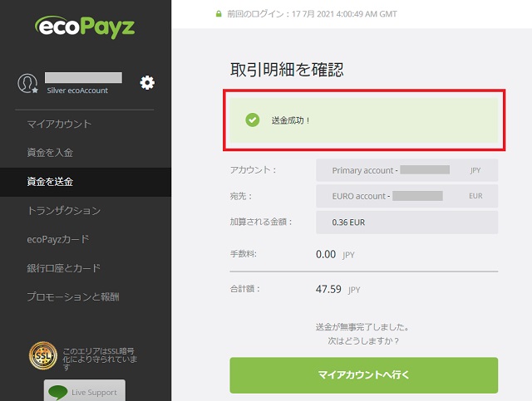Open settings via the gear icon
The image size is (532, 401).
[147, 82]
